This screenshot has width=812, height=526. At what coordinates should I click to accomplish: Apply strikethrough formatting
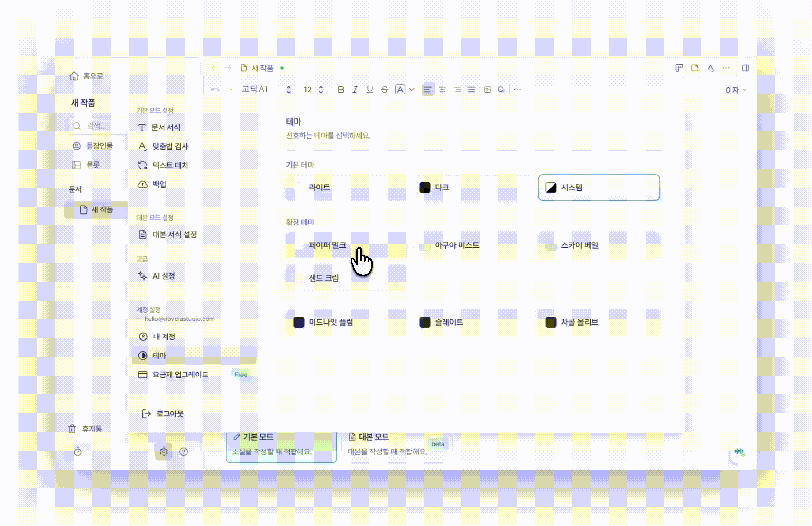click(385, 90)
